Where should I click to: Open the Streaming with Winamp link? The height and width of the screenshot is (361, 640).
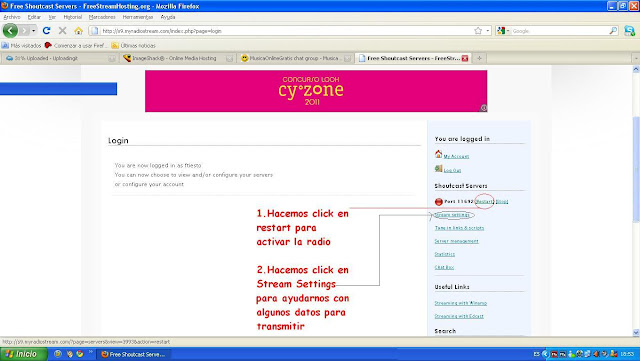coord(460,303)
